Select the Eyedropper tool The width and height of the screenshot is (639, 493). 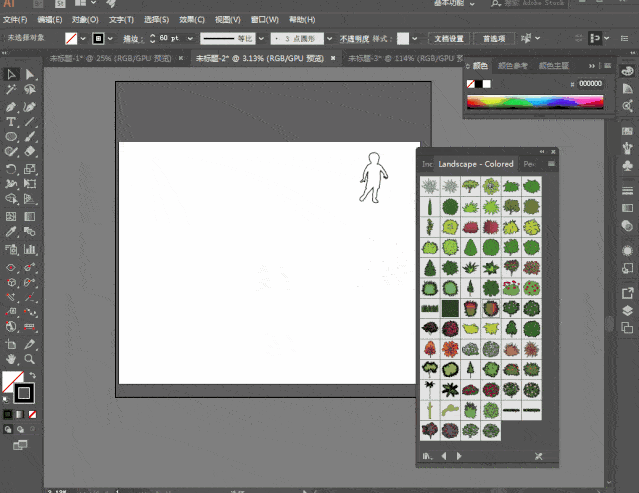point(11,231)
